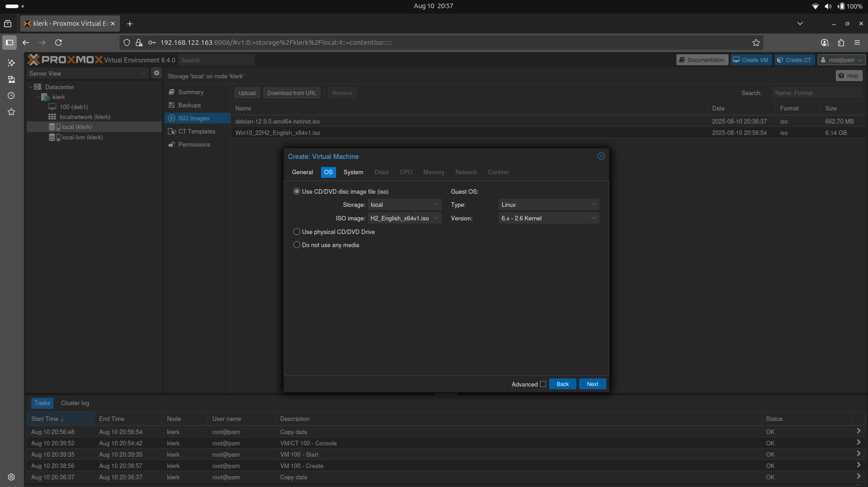Click the task Search input field
Viewport: 868px width, 487px height.
pos(817,93)
